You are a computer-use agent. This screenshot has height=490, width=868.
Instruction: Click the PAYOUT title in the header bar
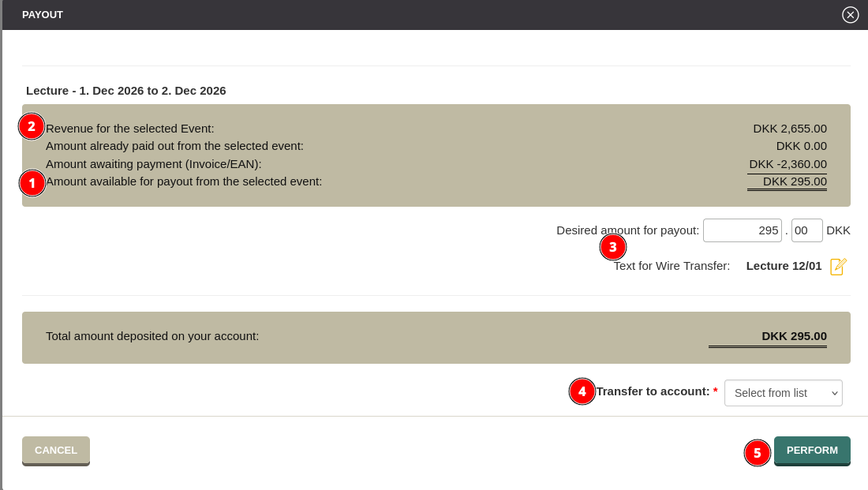[42, 14]
